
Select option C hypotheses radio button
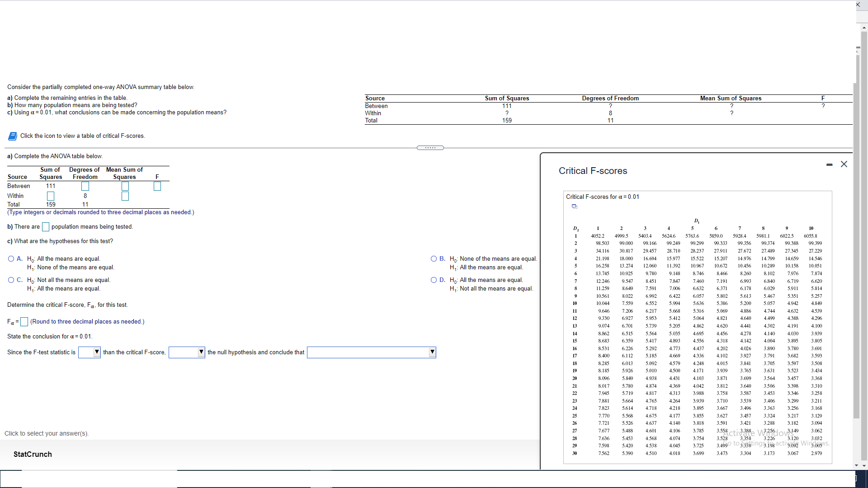11,280
